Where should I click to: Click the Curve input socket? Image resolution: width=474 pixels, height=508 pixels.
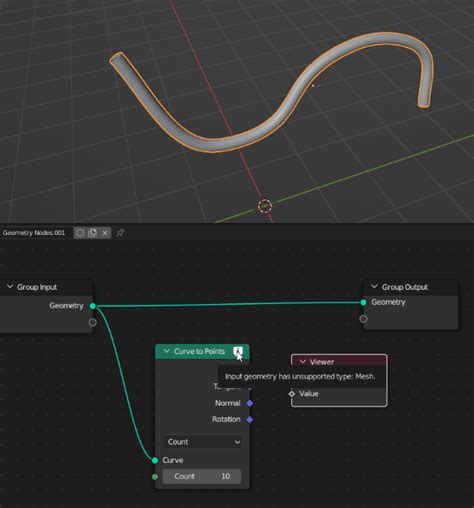155,460
